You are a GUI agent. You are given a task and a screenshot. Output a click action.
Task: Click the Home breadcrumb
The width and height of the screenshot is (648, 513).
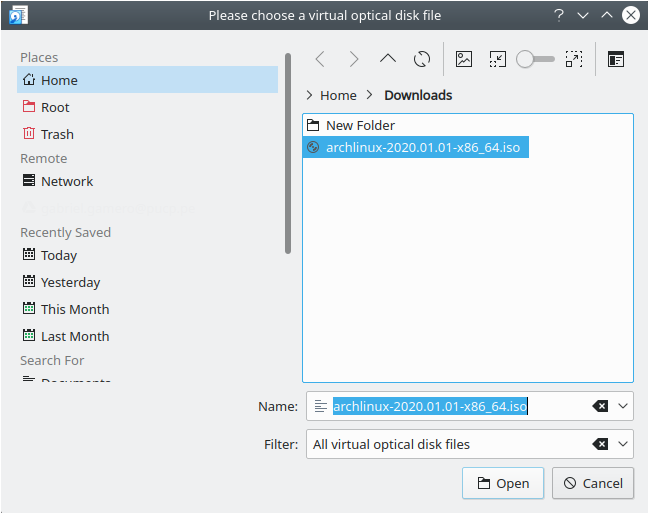[338, 95]
